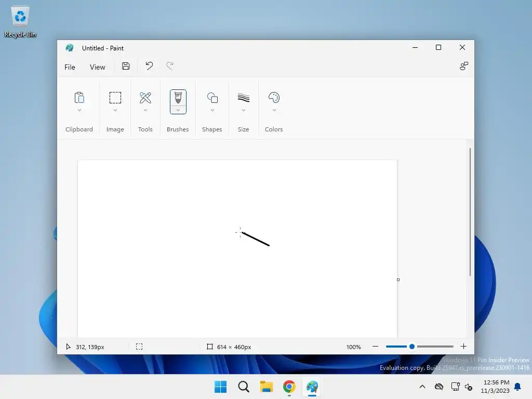
Task: Click the Paint icon in taskbar
Action: (312, 387)
